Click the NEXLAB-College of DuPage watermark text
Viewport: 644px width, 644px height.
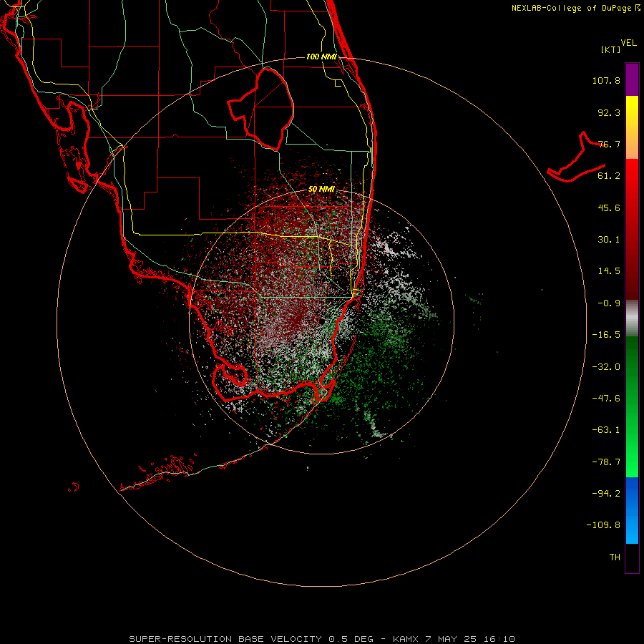[x=575, y=8]
